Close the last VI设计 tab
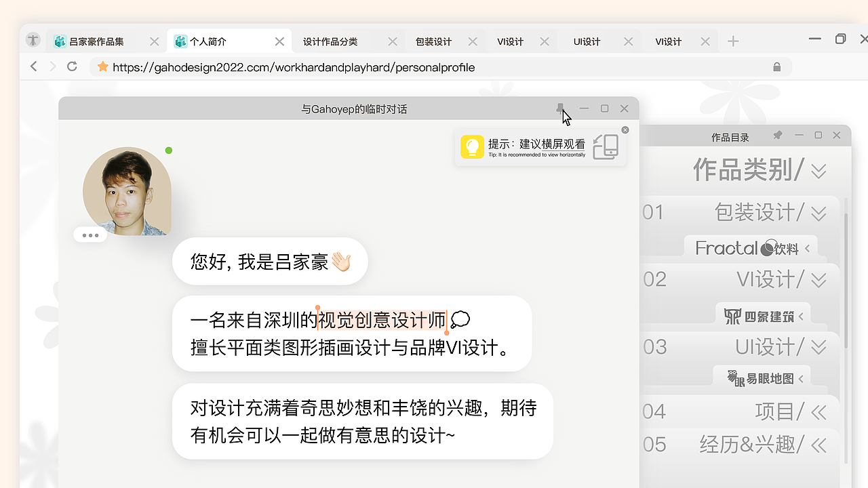The image size is (868, 488). click(705, 41)
